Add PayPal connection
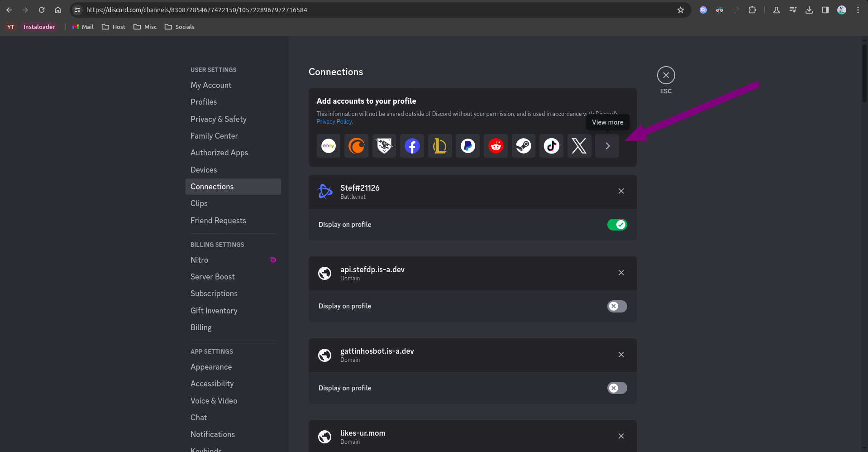Viewport: 868px width, 452px height. click(467, 146)
